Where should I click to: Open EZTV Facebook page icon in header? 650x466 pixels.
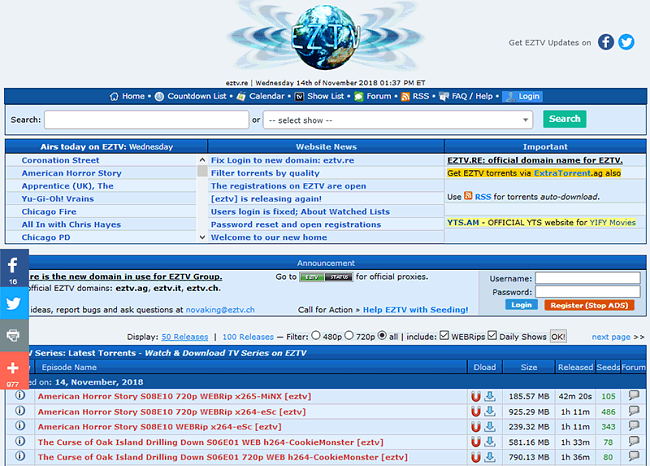pyautogui.click(x=606, y=42)
